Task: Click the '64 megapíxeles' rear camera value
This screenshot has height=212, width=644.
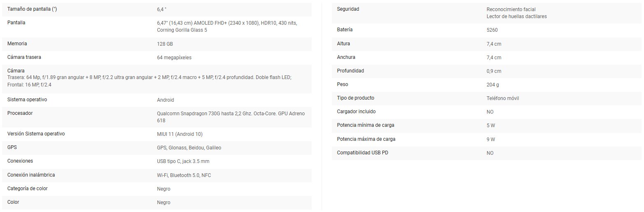Action: [174, 58]
